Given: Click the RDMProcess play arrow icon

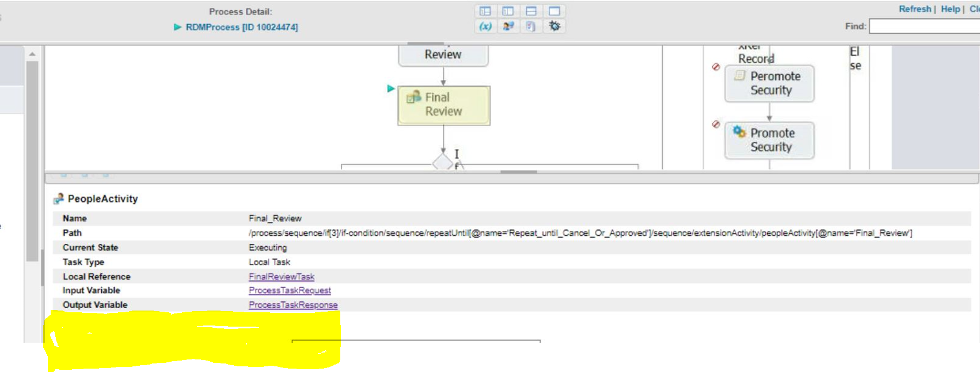Looking at the screenshot, I should click(x=177, y=27).
